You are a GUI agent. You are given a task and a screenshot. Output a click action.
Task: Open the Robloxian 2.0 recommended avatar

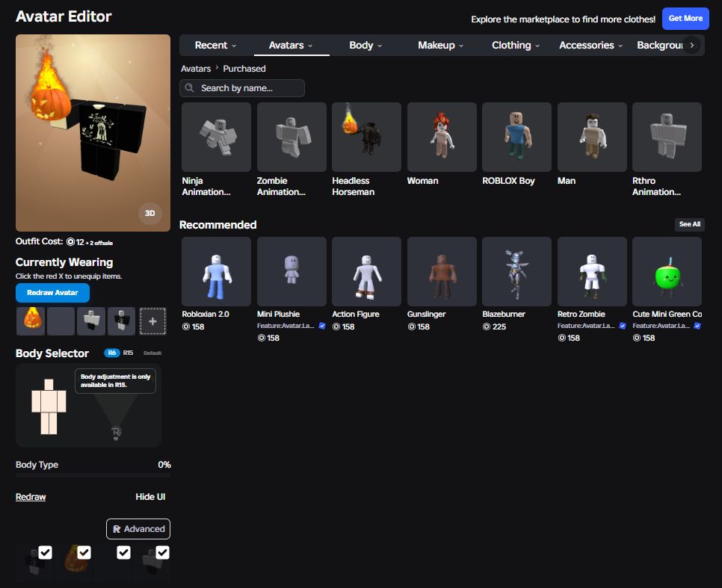point(217,272)
